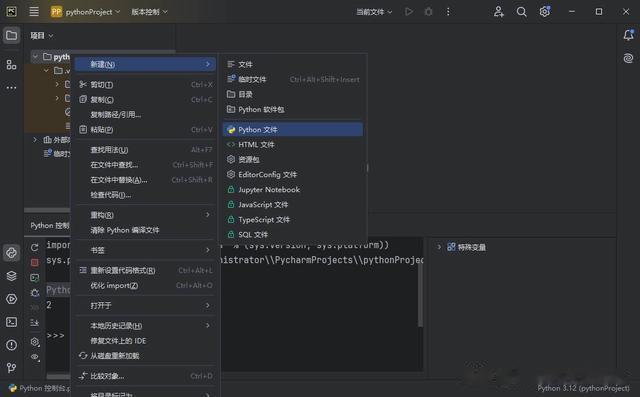Viewport: 640px width, 397px height.
Task: Open the Notifications bell icon
Action: coord(629,35)
